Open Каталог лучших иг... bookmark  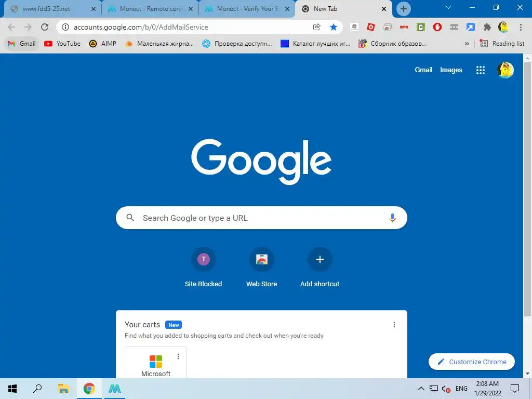[315, 44]
